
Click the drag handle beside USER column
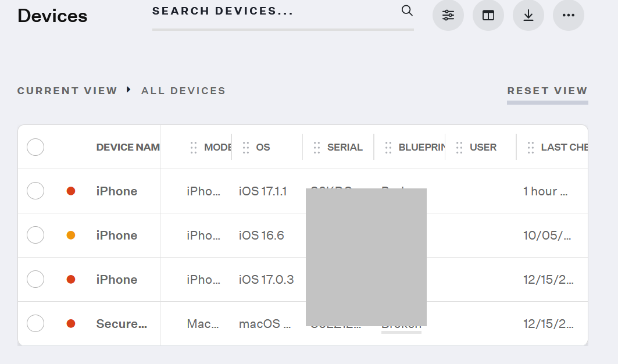(460, 148)
